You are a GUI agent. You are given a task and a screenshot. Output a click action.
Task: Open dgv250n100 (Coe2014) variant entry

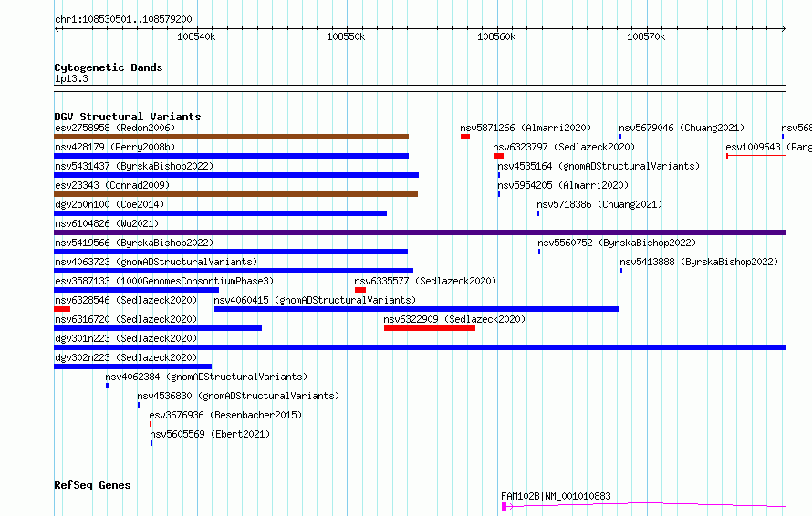(109, 204)
